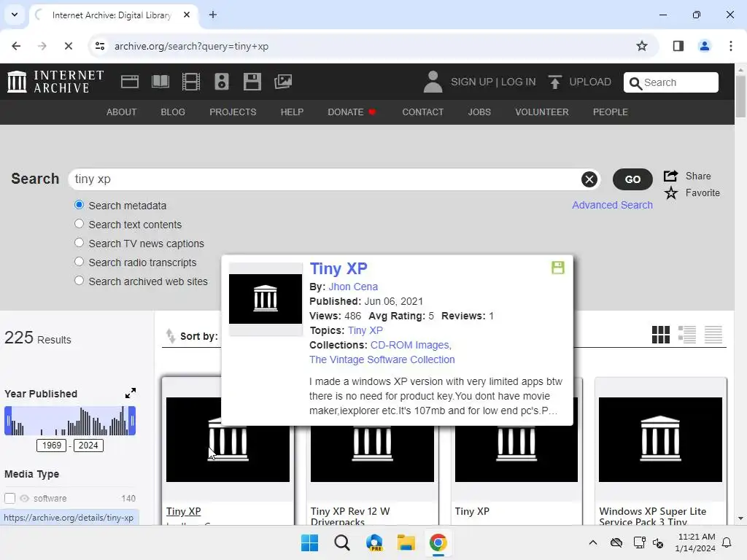Open the Texts (book) media icon
747x560 pixels.
click(160, 82)
